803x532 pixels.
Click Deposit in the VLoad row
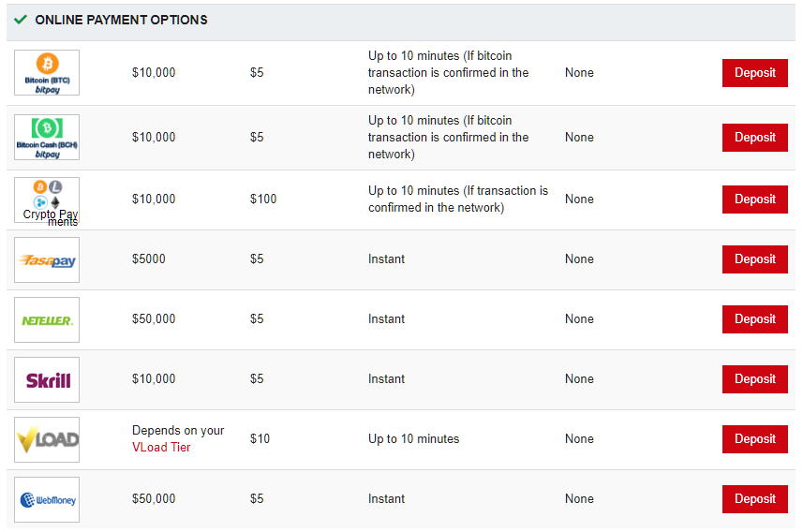755,439
